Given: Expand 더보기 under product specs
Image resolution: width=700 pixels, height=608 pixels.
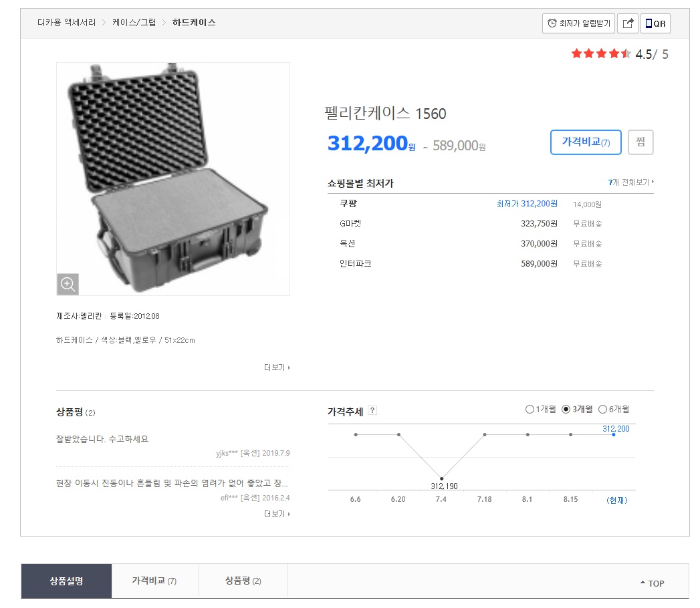Looking at the screenshot, I should click(277, 367).
